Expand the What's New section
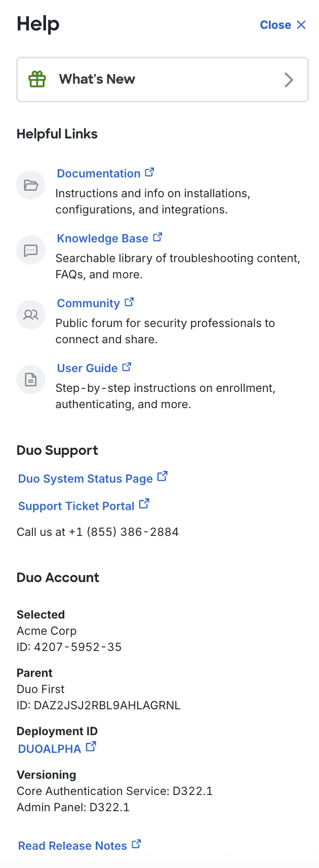Image resolution: width=319 pixels, height=868 pixels. [x=162, y=79]
